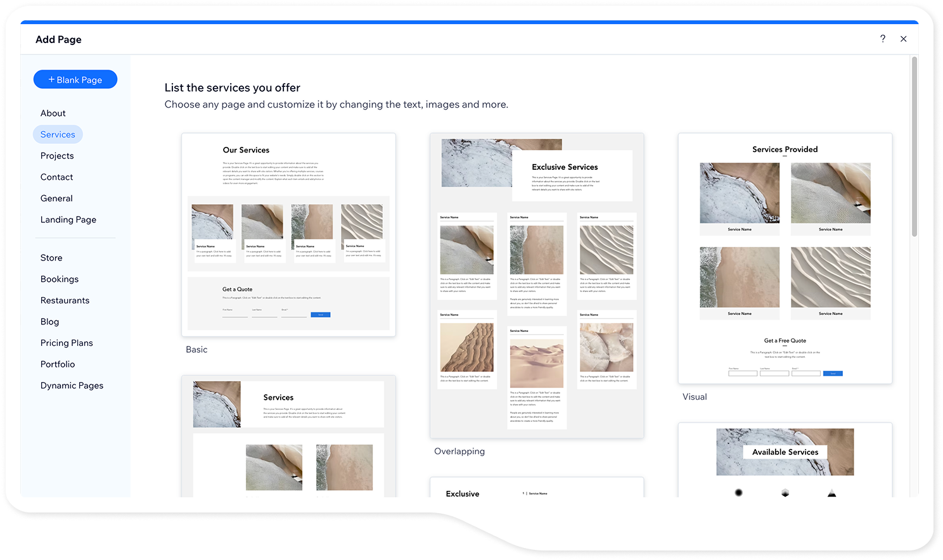Open the About page category
Screen dimensions: 943x560
[53, 113]
